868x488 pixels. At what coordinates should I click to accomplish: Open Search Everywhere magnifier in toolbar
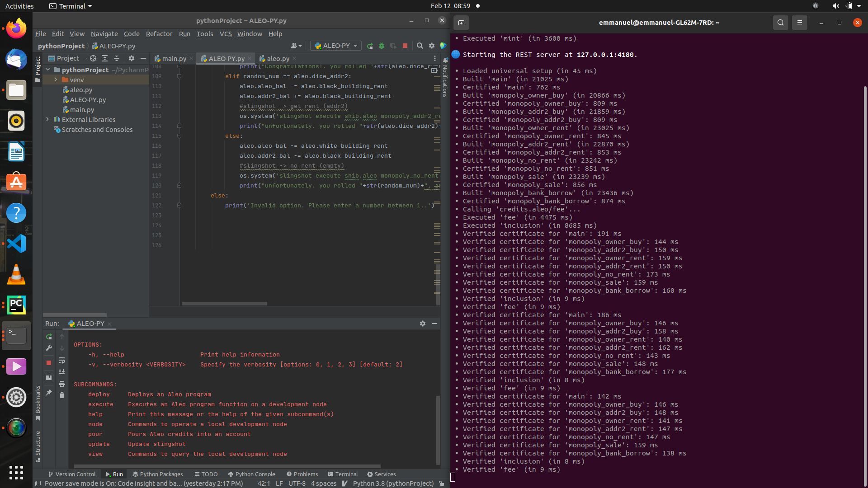coord(420,46)
